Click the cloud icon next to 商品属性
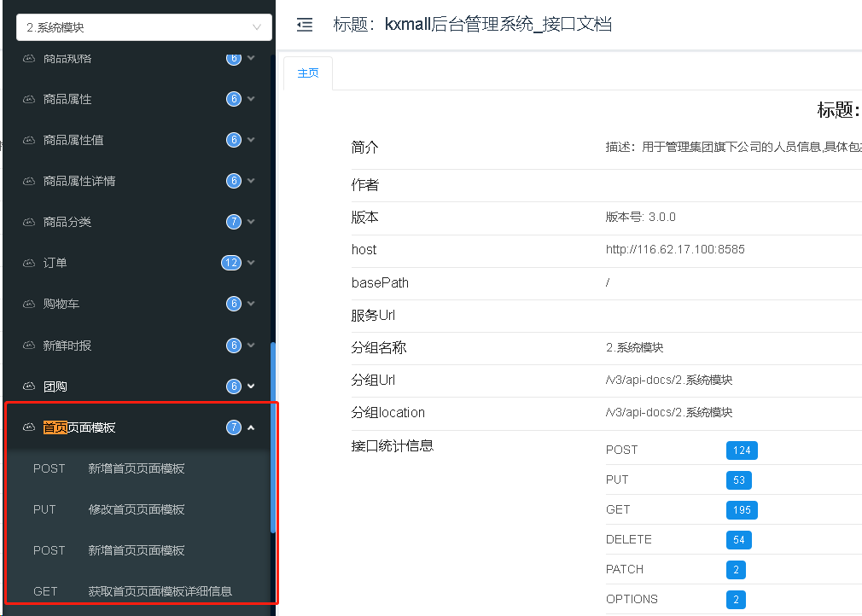862x616 pixels. tap(29, 99)
